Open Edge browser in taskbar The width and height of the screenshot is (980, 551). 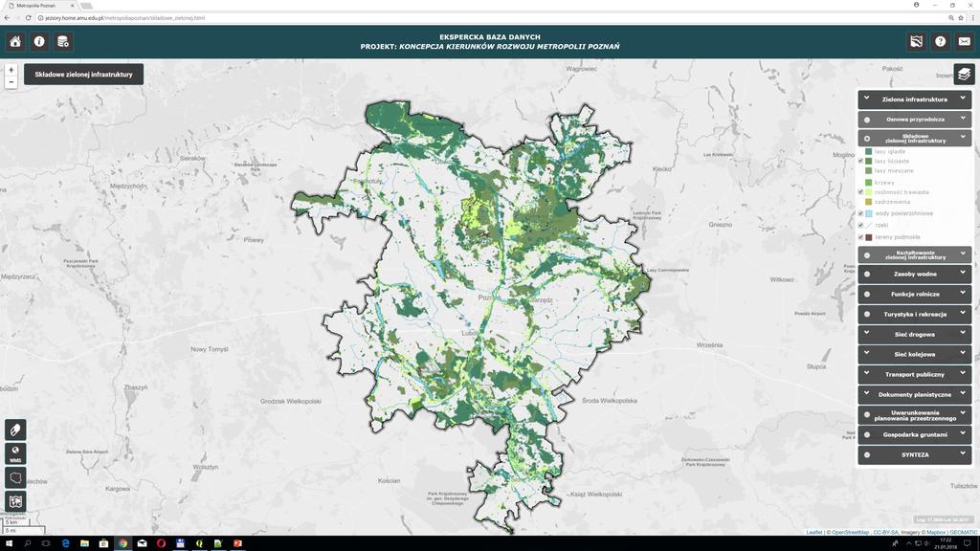tap(66, 543)
